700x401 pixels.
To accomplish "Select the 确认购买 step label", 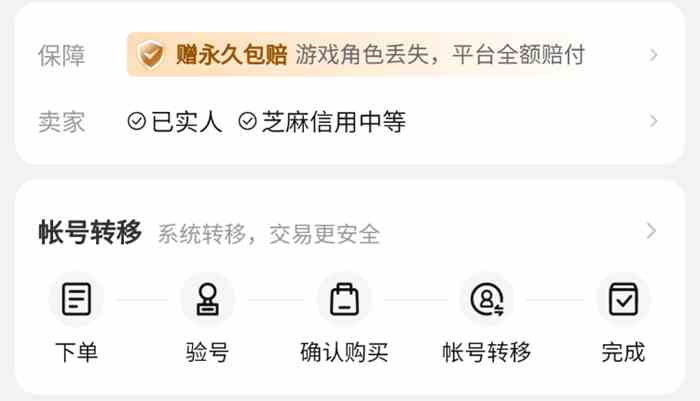I will 344,352.
